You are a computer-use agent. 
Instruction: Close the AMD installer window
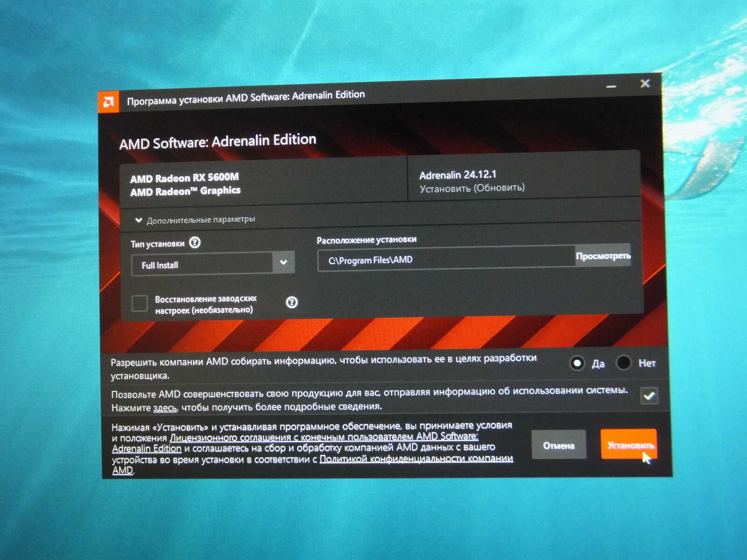645,84
